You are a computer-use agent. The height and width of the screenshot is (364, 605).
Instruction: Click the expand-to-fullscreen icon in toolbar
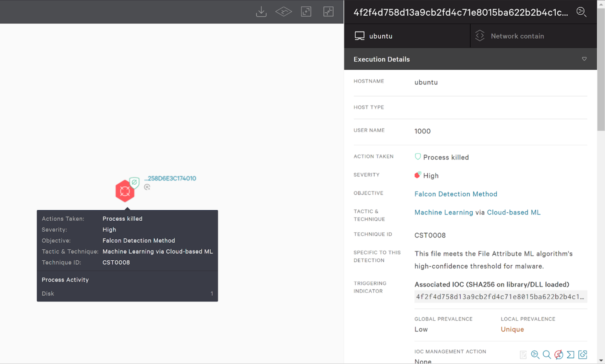point(306,12)
